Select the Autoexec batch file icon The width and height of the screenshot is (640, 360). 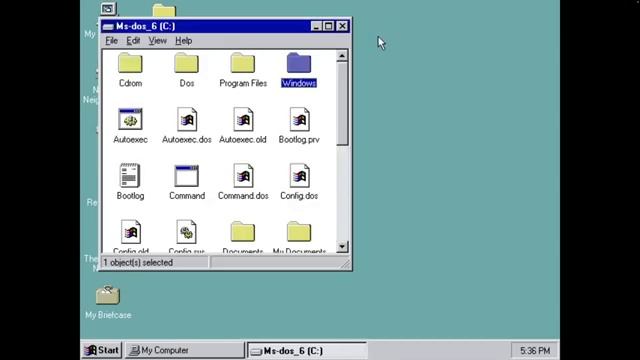(x=130, y=119)
